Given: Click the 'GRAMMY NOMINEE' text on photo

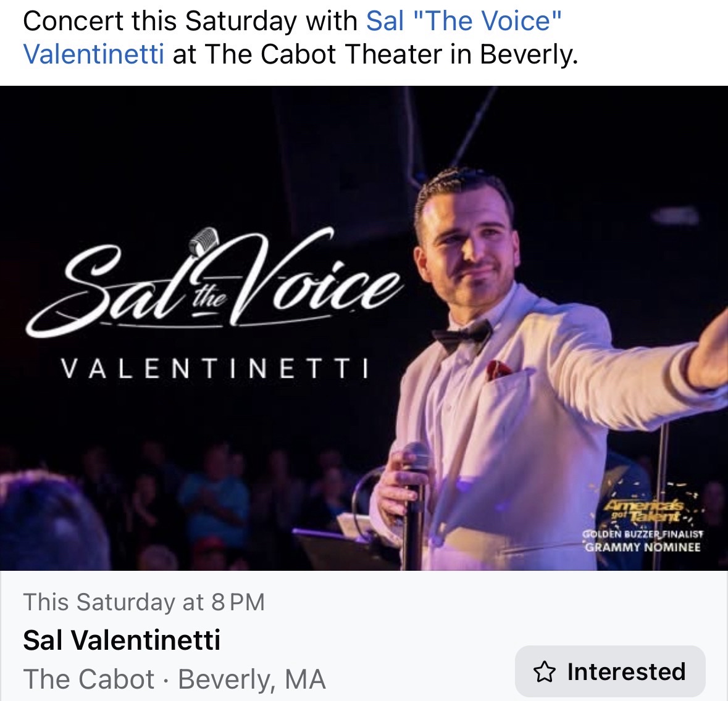Looking at the screenshot, I should coord(643,547).
